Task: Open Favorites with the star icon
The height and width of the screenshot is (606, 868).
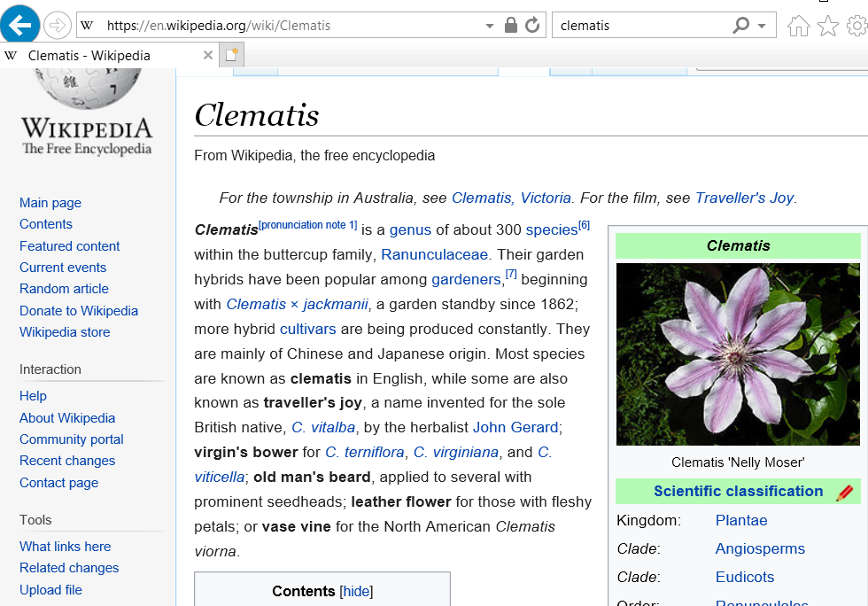Action: [828, 26]
